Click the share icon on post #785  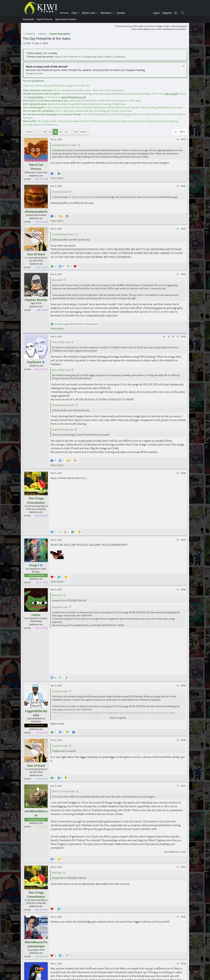(178, 336)
